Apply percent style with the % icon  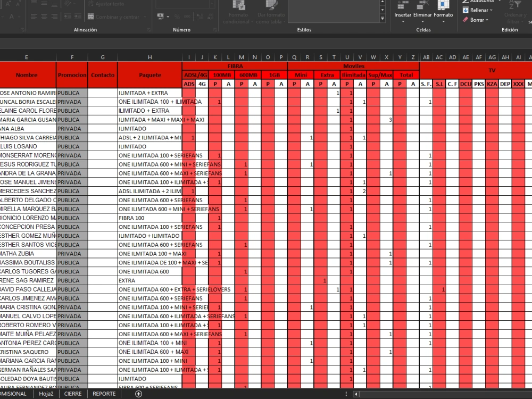[177, 16]
